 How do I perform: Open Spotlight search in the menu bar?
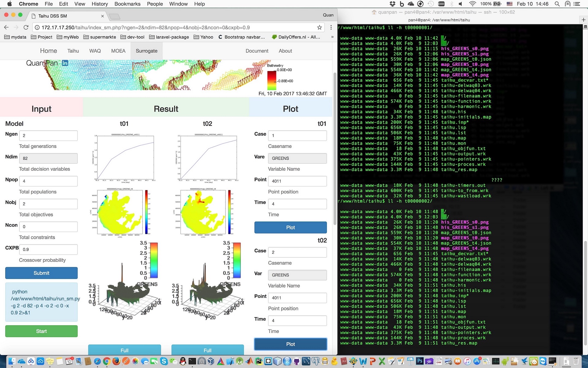(557, 4)
